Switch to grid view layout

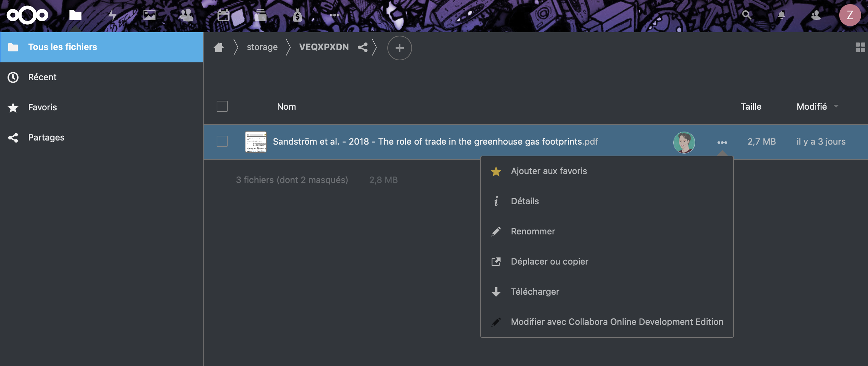coord(860,47)
